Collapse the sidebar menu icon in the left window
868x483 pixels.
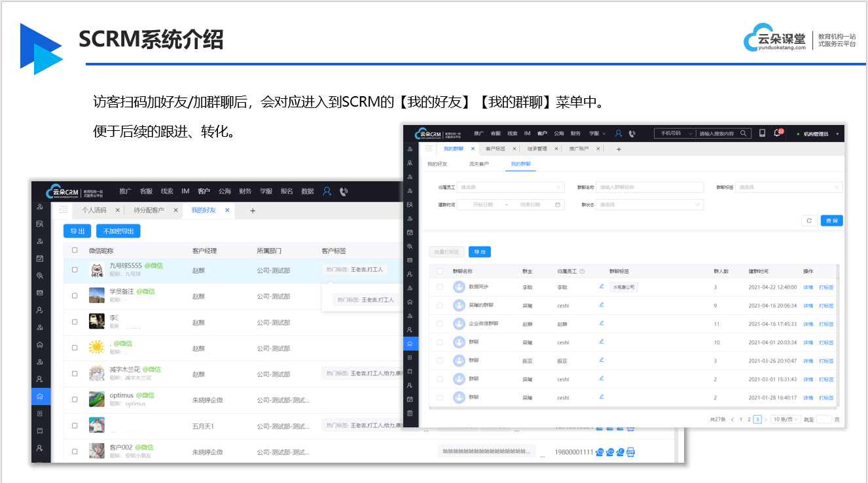point(63,210)
